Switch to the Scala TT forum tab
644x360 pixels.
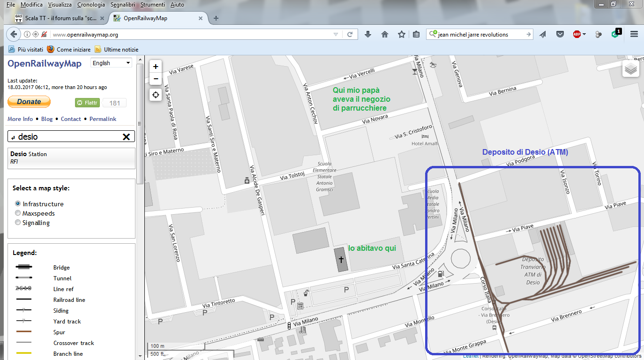pyautogui.click(x=59, y=18)
